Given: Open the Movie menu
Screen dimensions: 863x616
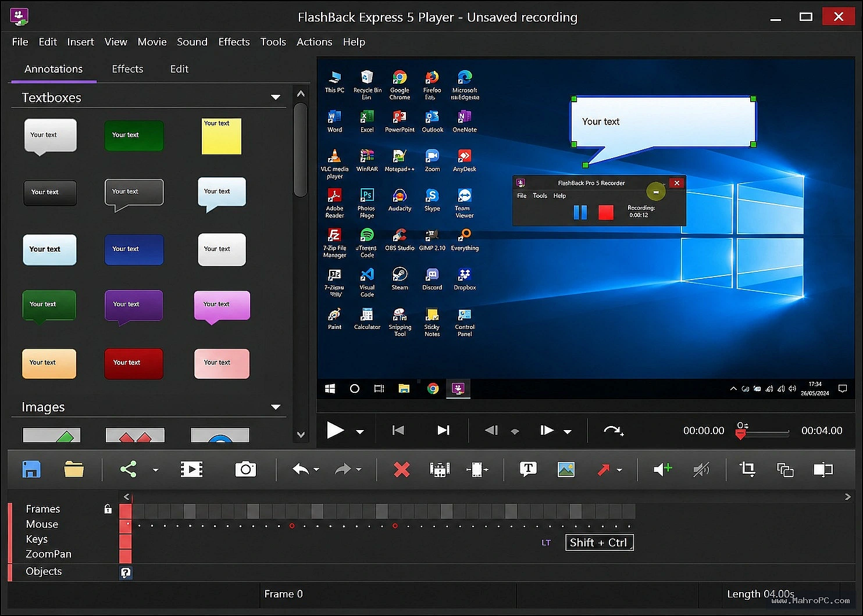Looking at the screenshot, I should pyautogui.click(x=152, y=42).
